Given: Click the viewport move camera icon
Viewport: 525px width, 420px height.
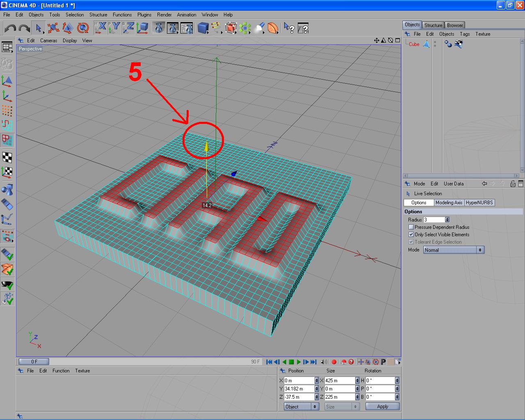Looking at the screenshot, I should [377, 40].
